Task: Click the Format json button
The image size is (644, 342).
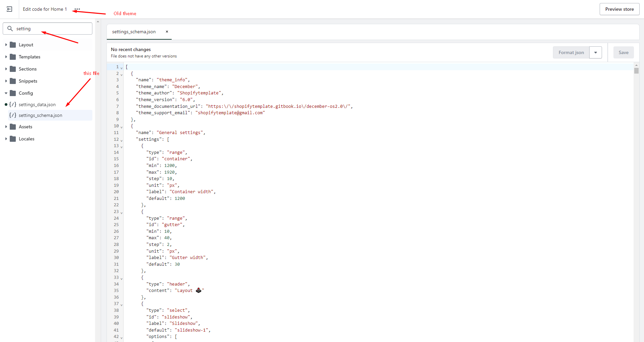Action: (x=571, y=52)
